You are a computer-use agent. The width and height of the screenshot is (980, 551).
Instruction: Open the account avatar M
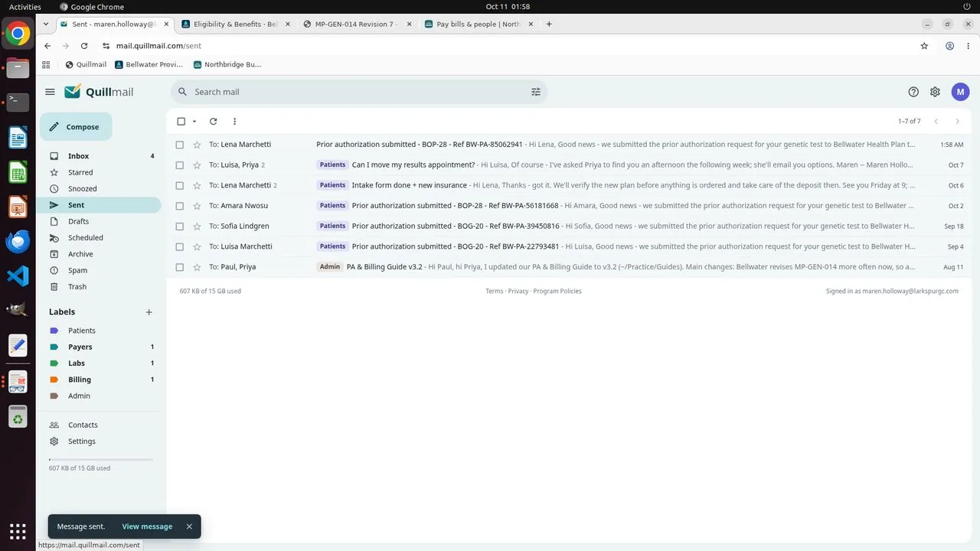coord(960,92)
